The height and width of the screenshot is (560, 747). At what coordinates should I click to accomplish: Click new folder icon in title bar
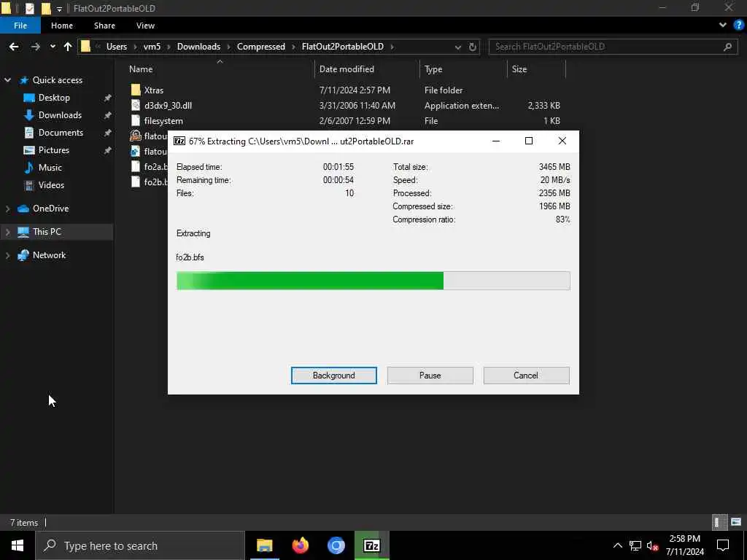pyautogui.click(x=46, y=8)
